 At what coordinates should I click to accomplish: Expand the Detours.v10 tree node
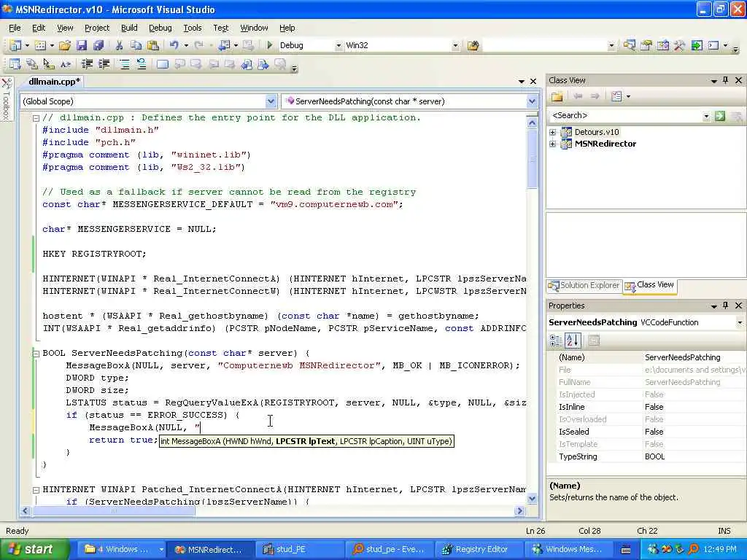click(553, 133)
